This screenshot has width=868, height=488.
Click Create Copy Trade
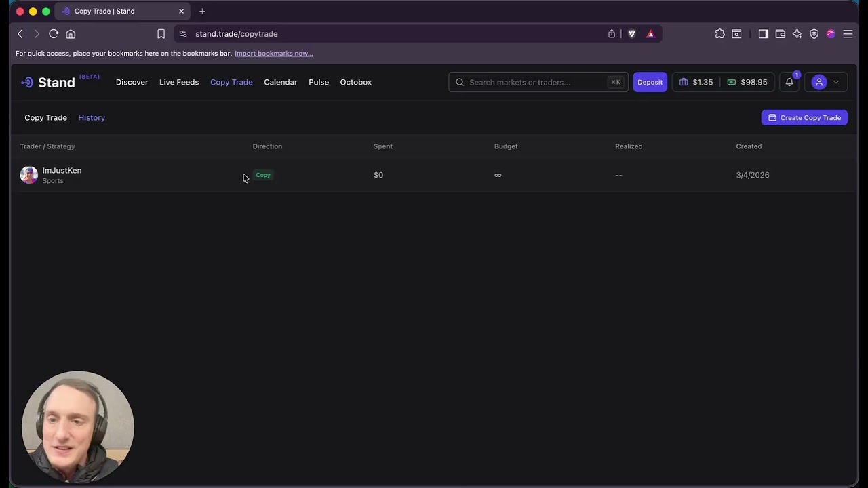coord(804,117)
